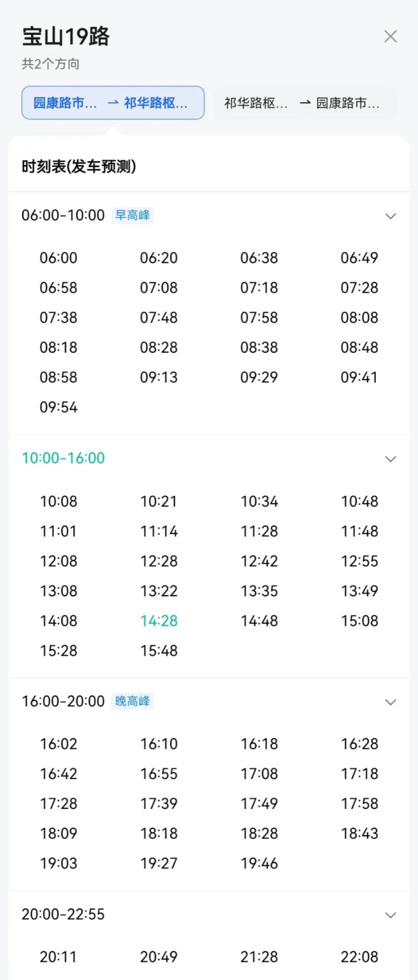Viewport: 418px width, 980px height.
Task: Choose the 09:54 departure time
Action: (x=58, y=407)
